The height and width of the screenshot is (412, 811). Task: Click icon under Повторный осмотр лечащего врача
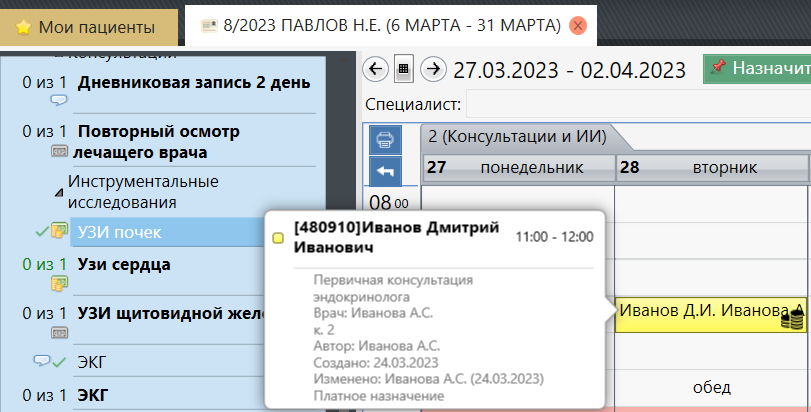pos(58,151)
